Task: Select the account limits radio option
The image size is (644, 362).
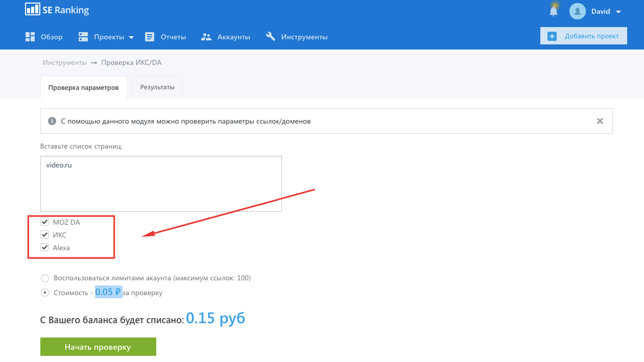Action: coord(44,278)
